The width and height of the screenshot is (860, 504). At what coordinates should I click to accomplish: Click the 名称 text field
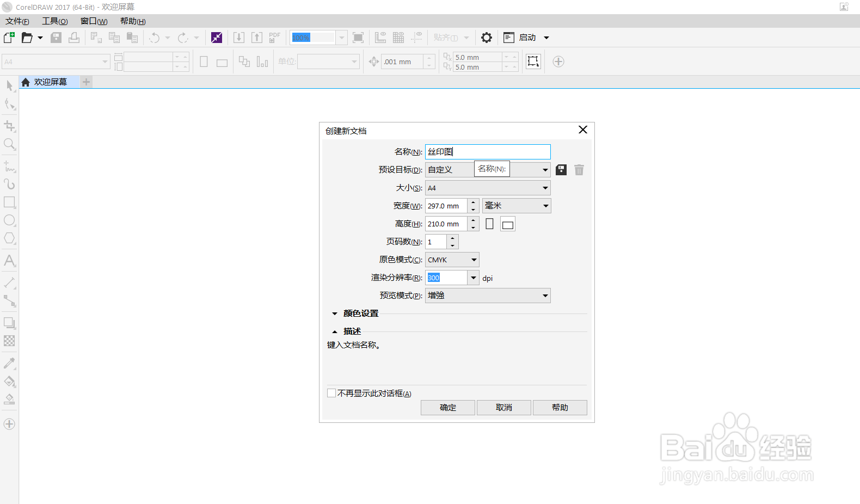point(488,152)
